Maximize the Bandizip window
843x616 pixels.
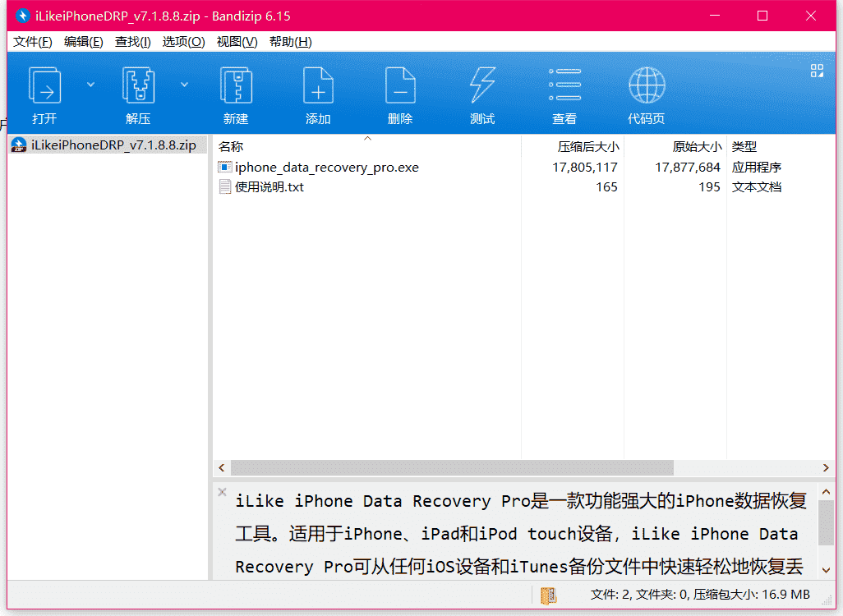click(x=762, y=16)
